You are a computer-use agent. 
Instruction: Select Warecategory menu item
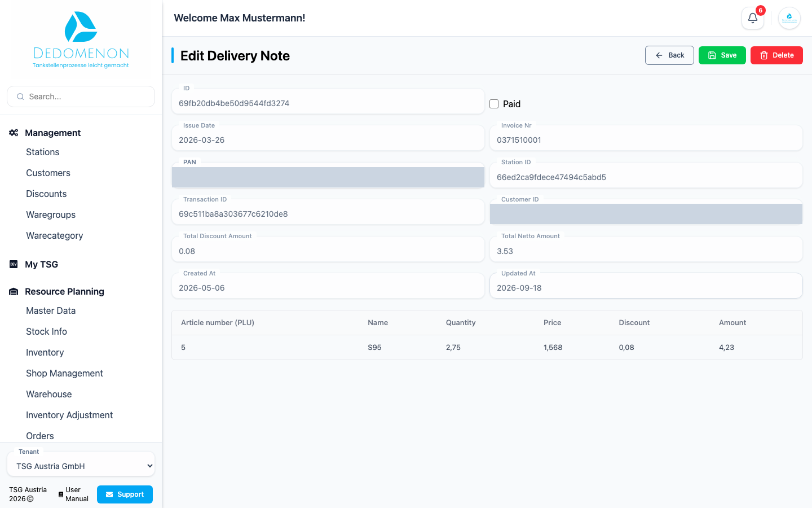click(x=55, y=235)
